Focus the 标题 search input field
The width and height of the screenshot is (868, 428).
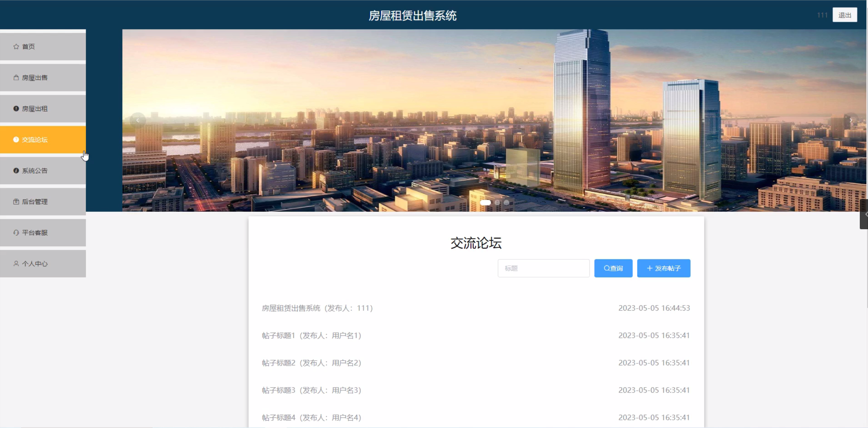pyautogui.click(x=543, y=268)
